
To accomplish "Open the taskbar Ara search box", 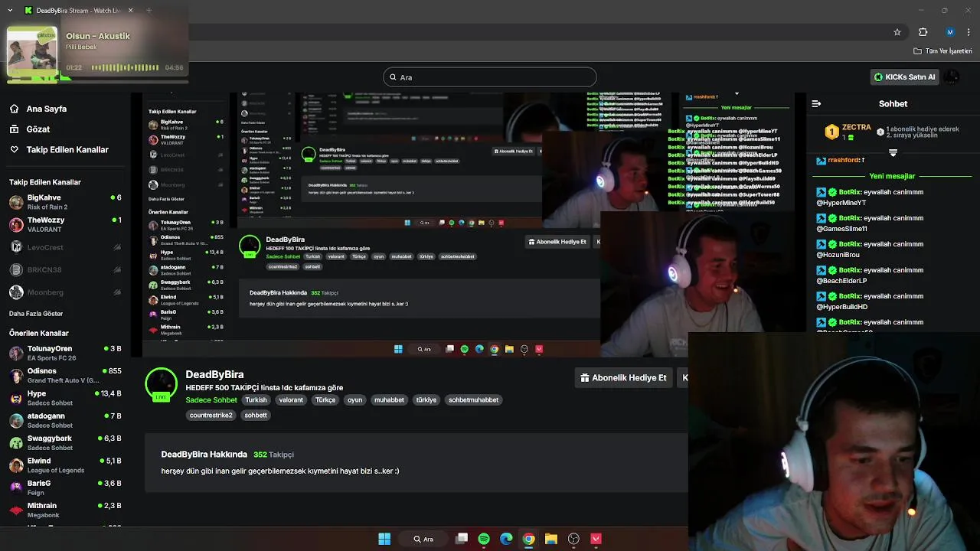I will click(424, 539).
